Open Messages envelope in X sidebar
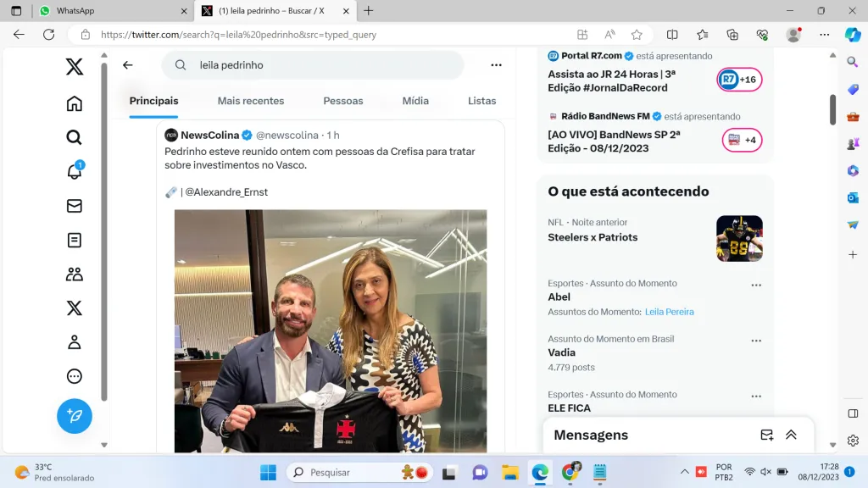This screenshot has height=488, width=868. coord(75,206)
